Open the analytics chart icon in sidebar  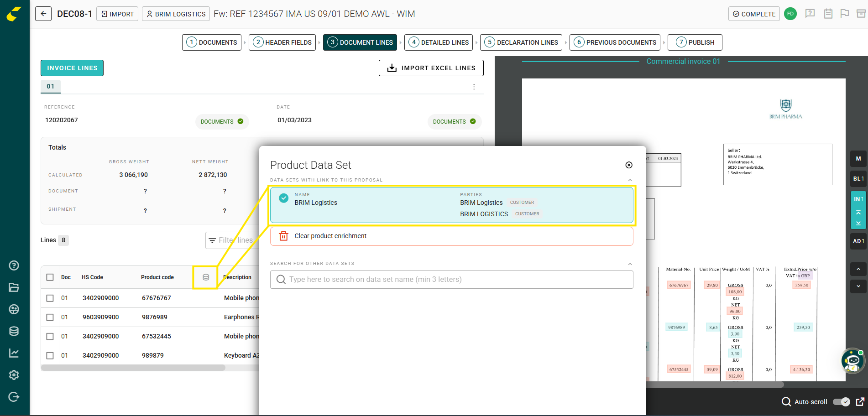click(14, 353)
